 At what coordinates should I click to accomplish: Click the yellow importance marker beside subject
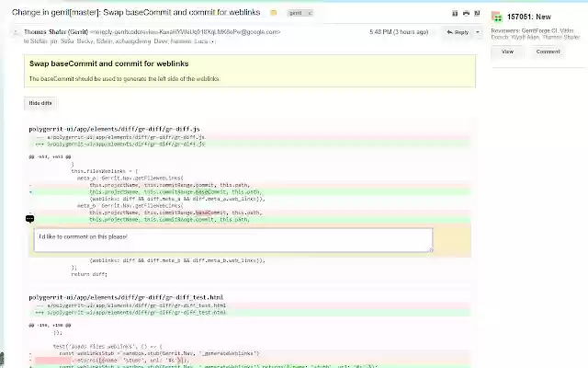[x=274, y=13]
